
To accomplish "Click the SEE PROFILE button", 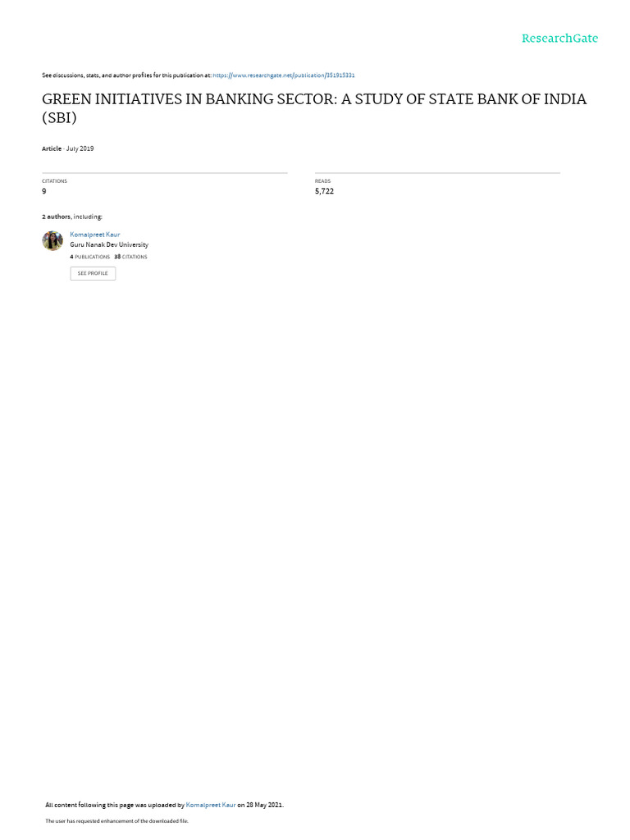I will tap(93, 273).
